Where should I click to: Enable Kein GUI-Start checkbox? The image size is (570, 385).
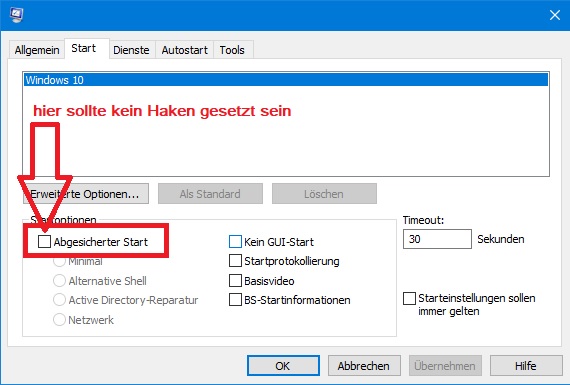[x=235, y=241]
